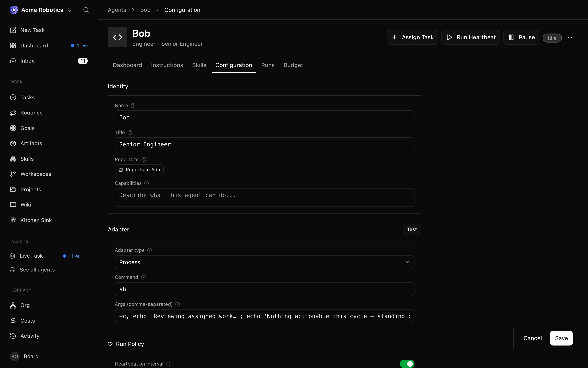This screenshot has height=368, width=588.
Task: Switch to the agent Skills tab
Action: (x=199, y=65)
